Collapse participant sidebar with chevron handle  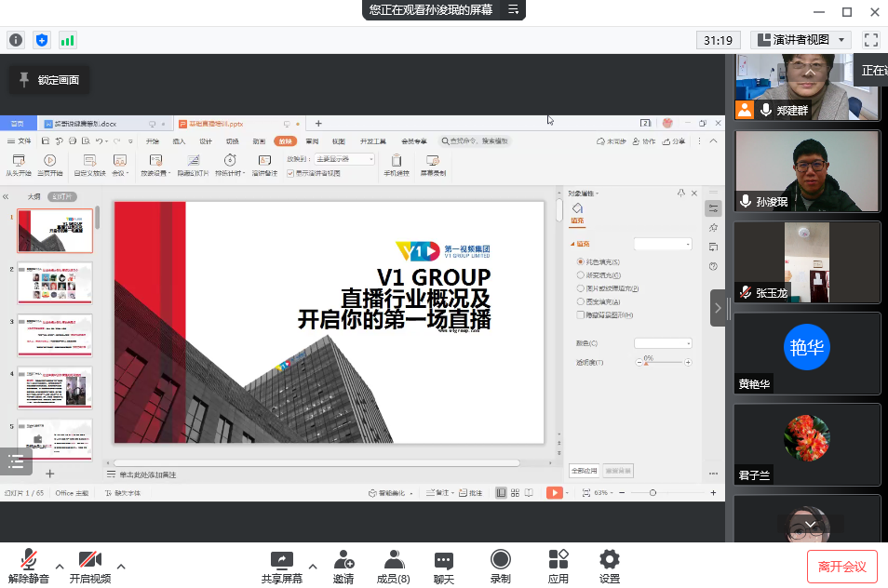[718, 308]
